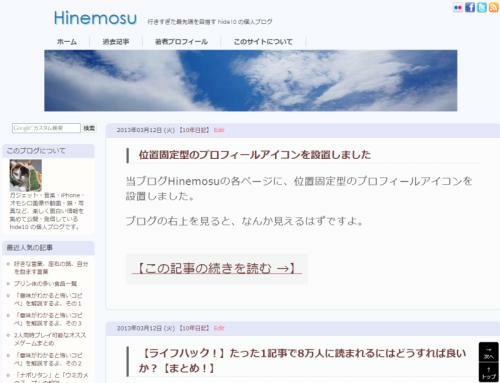500x383 pixels.
Task: Open the RSS feed icon
Action: [494, 7]
